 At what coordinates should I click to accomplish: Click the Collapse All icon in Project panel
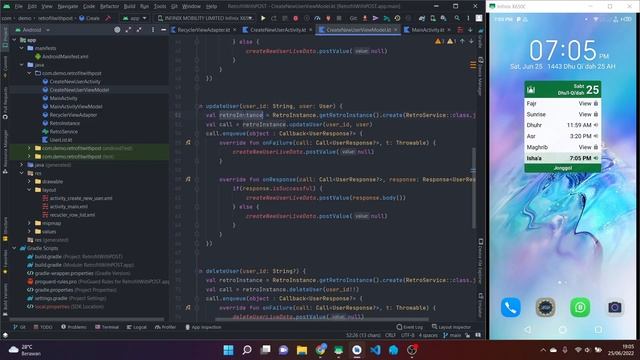coord(139,30)
